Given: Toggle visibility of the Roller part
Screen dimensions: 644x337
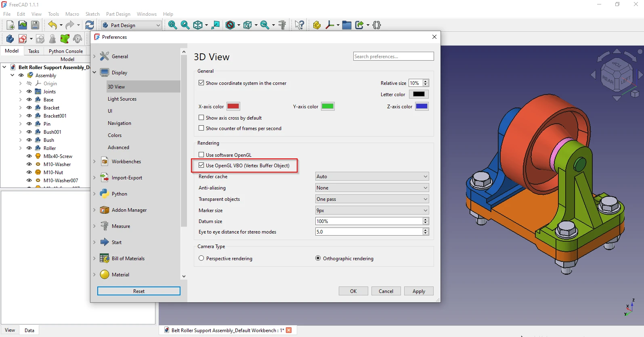Looking at the screenshot, I should click(29, 148).
